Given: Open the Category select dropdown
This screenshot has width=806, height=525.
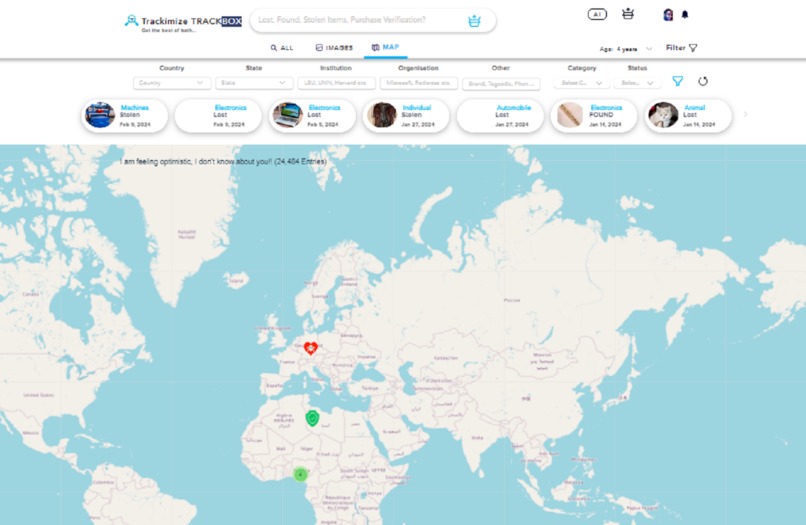Looking at the screenshot, I should pyautogui.click(x=581, y=83).
